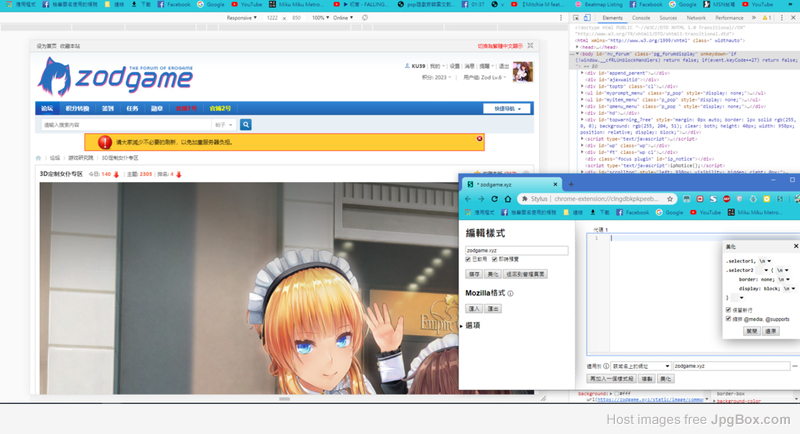Click the style name input field

(x=516, y=250)
